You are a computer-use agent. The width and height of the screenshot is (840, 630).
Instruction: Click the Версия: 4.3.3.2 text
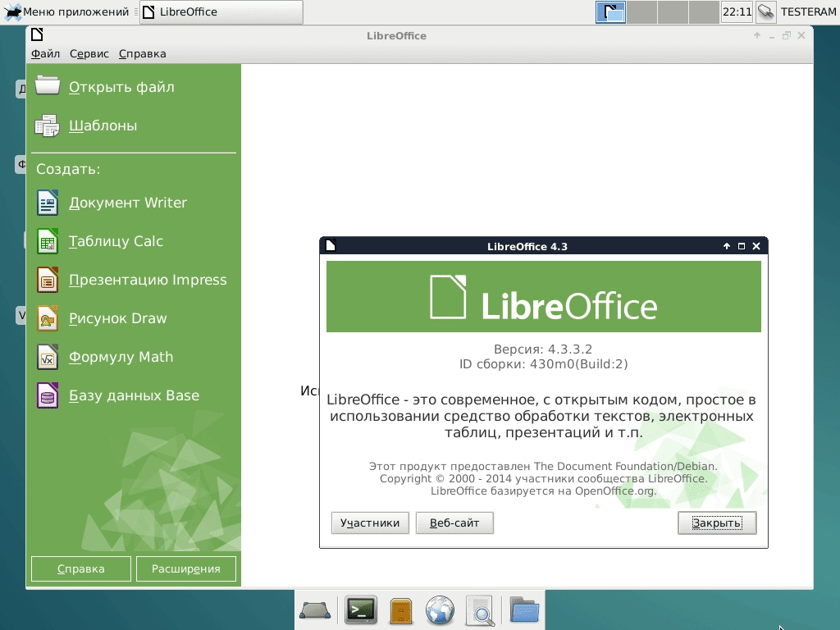(543, 349)
